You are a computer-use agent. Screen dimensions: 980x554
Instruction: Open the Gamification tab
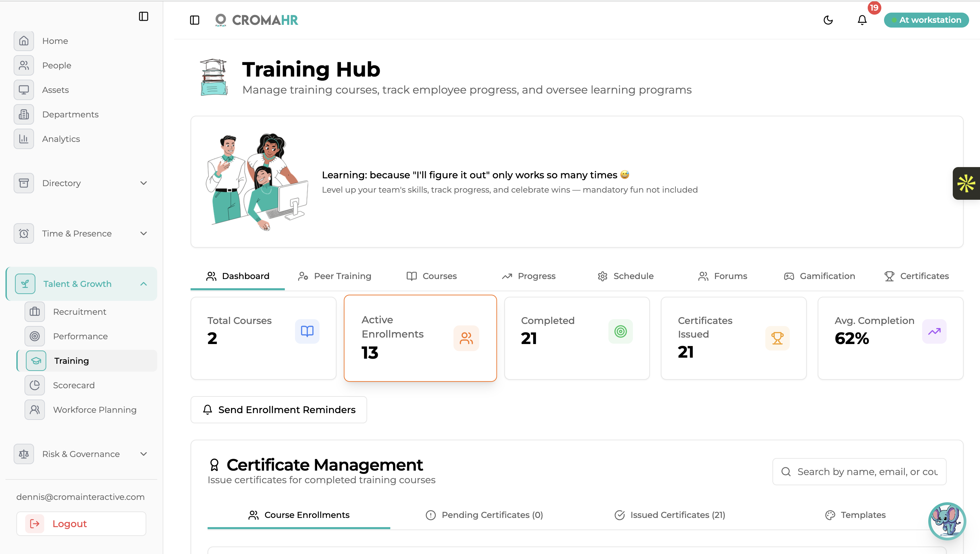819,276
